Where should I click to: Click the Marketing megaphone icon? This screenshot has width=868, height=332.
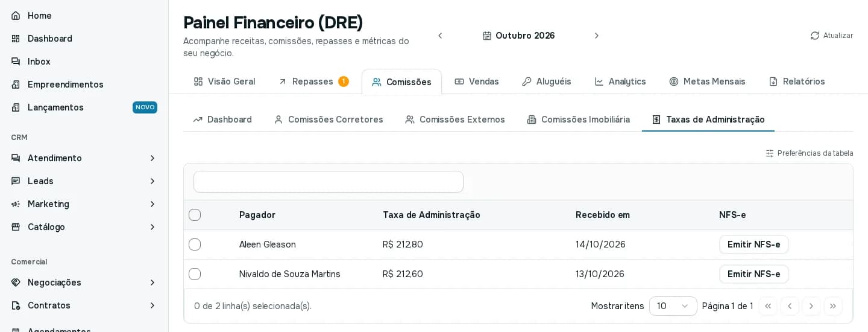click(16, 204)
